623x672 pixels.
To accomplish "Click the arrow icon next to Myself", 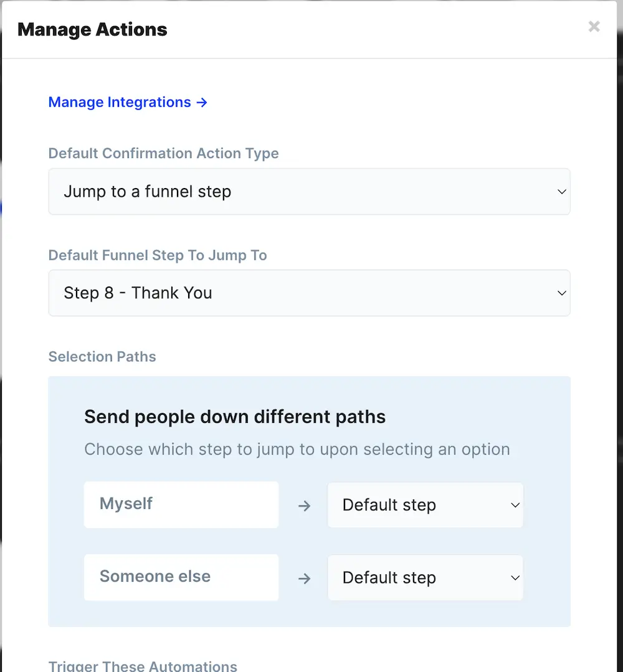I will tap(303, 505).
